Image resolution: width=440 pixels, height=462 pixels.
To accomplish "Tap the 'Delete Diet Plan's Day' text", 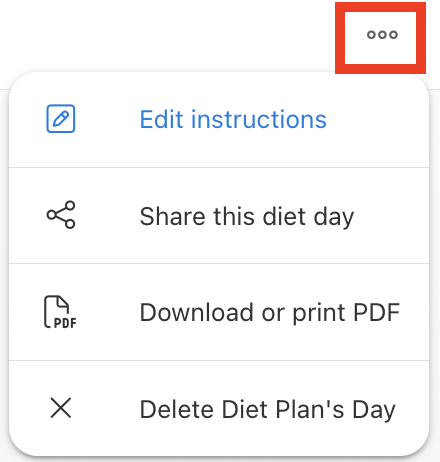I will click(268, 409).
